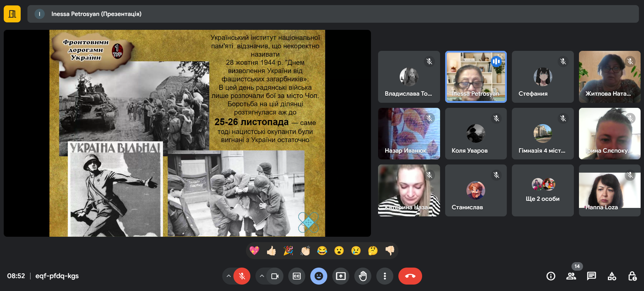Screen dimensions: 644x291
Task: Expand audio settings chevron
Action: (229, 276)
